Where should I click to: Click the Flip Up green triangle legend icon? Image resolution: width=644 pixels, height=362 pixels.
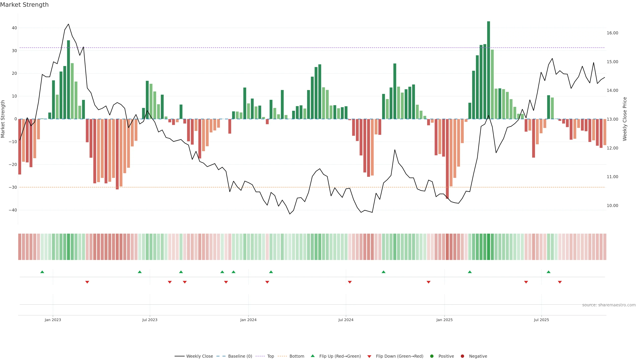coord(312,356)
